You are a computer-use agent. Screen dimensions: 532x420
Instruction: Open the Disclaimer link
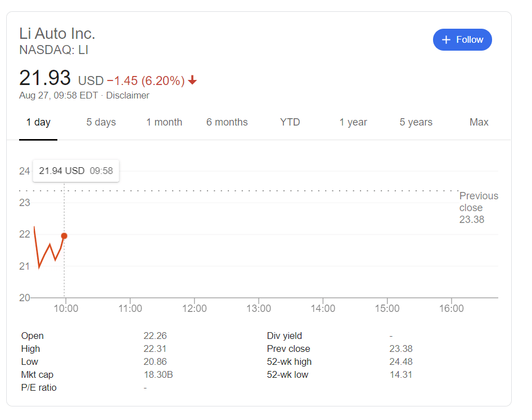pyautogui.click(x=128, y=95)
